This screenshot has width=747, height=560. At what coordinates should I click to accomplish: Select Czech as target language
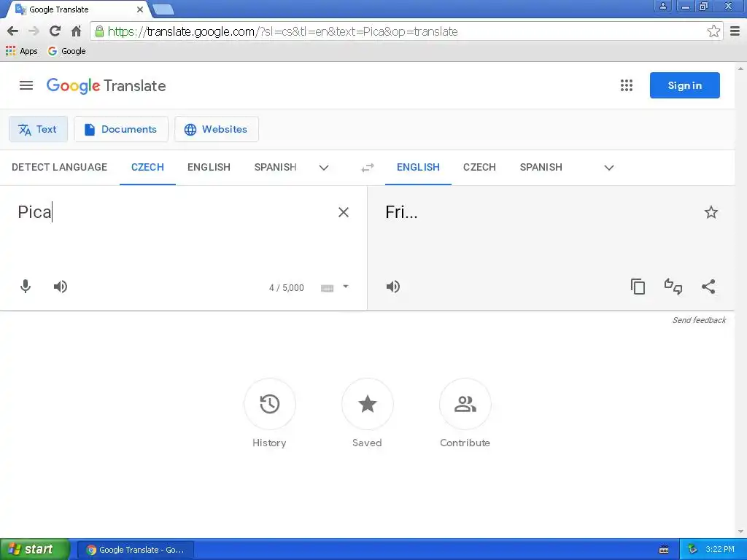[x=479, y=167]
